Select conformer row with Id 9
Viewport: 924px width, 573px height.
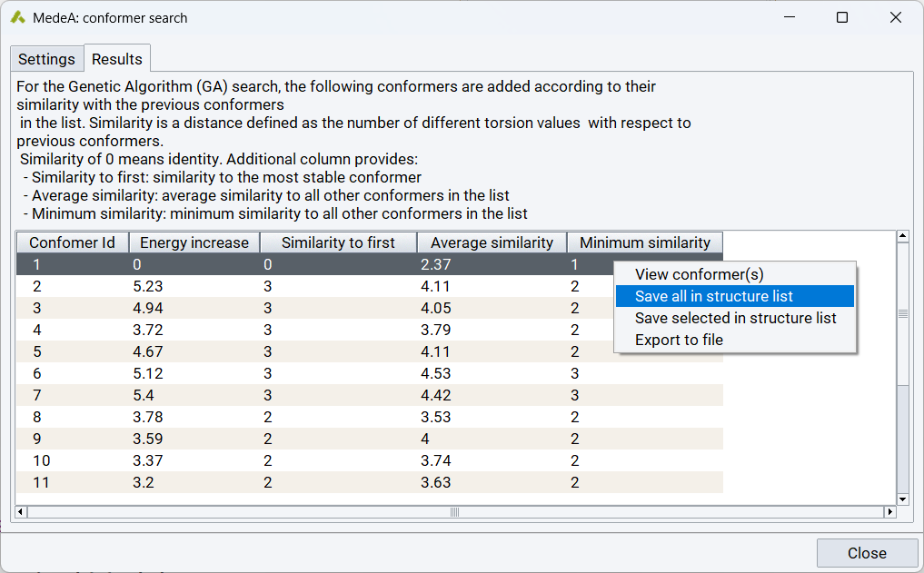click(x=370, y=439)
